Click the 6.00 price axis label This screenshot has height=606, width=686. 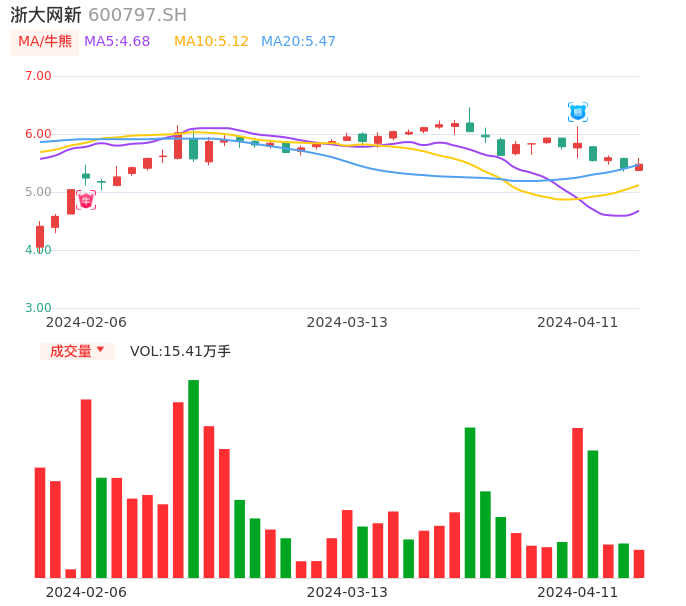38,134
